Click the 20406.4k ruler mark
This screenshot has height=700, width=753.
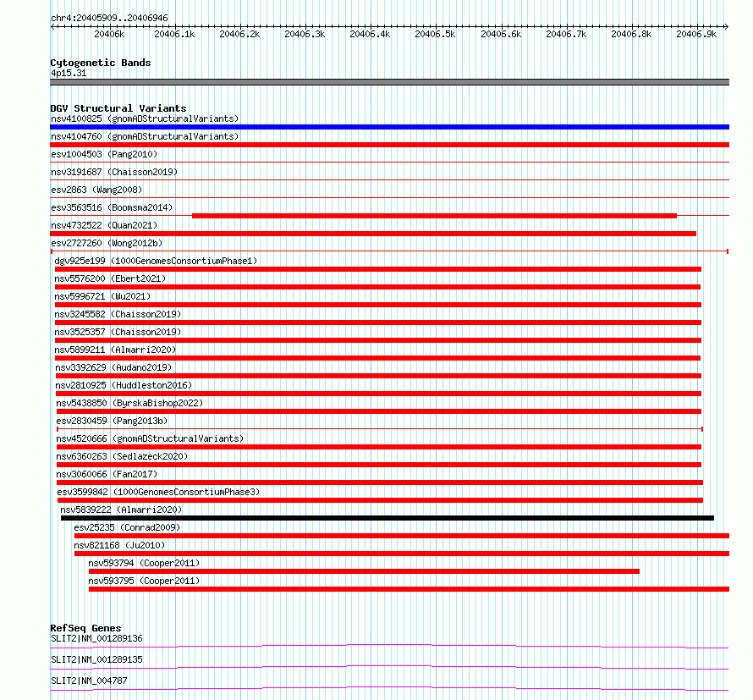pos(370,34)
